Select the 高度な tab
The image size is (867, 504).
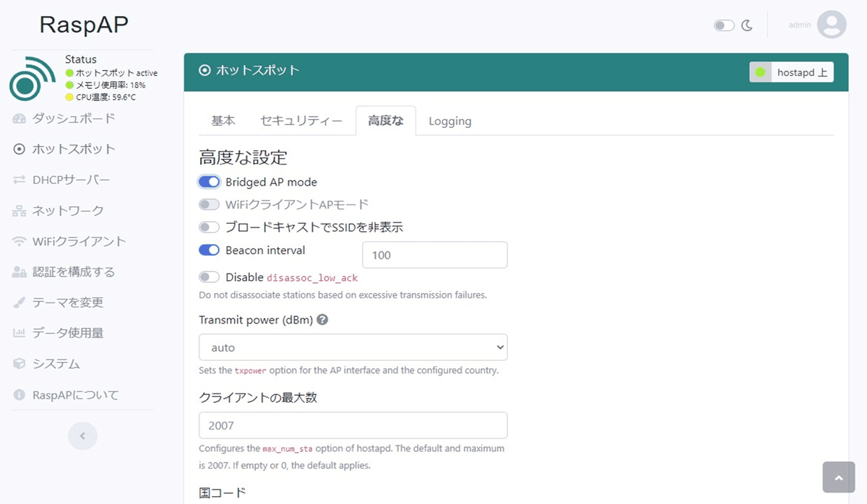coord(386,121)
